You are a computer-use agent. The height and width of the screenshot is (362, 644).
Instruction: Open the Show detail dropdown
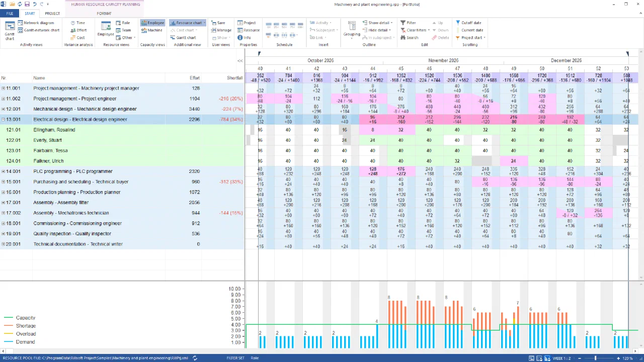(x=378, y=23)
